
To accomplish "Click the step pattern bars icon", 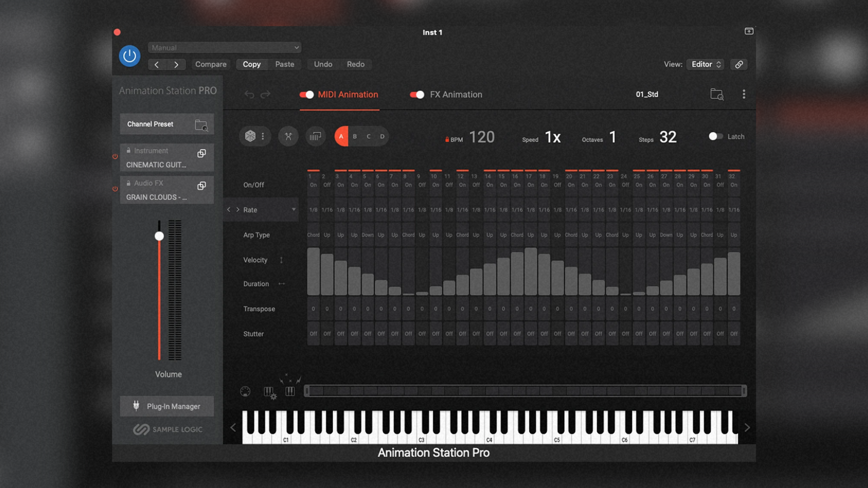I will pos(316,136).
